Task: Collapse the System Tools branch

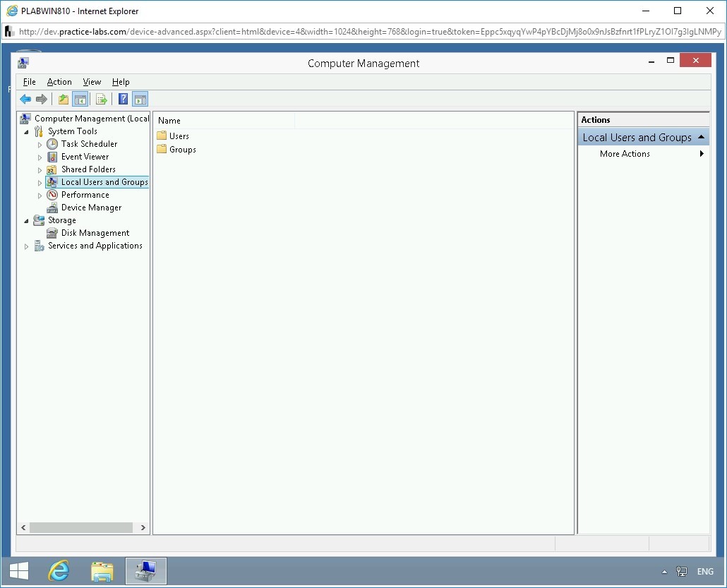Action: point(27,131)
